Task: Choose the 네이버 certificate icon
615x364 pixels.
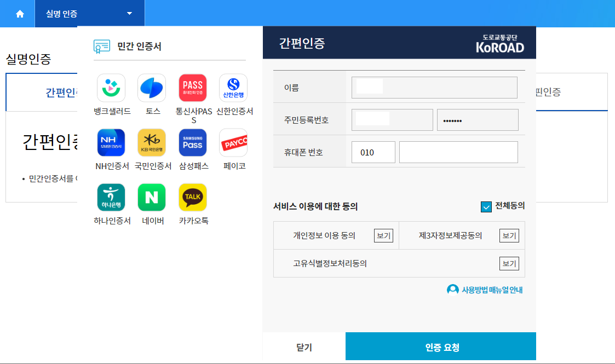Action: coord(152,198)
